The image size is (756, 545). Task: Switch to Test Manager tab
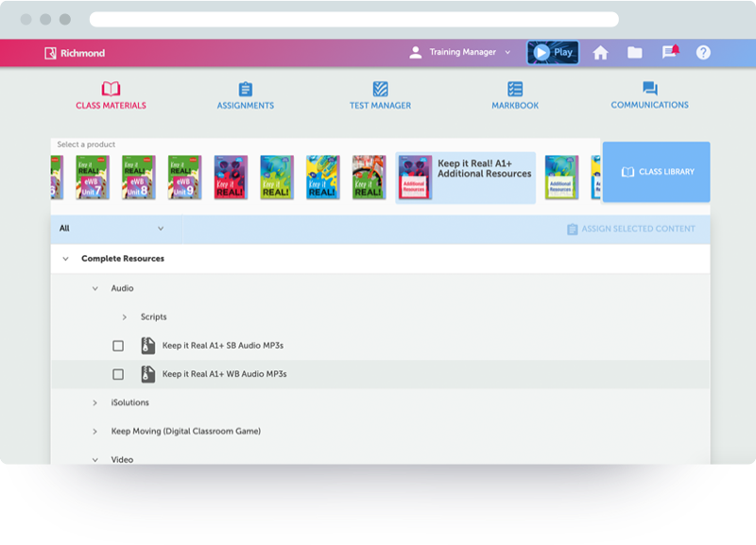[381, 95]
